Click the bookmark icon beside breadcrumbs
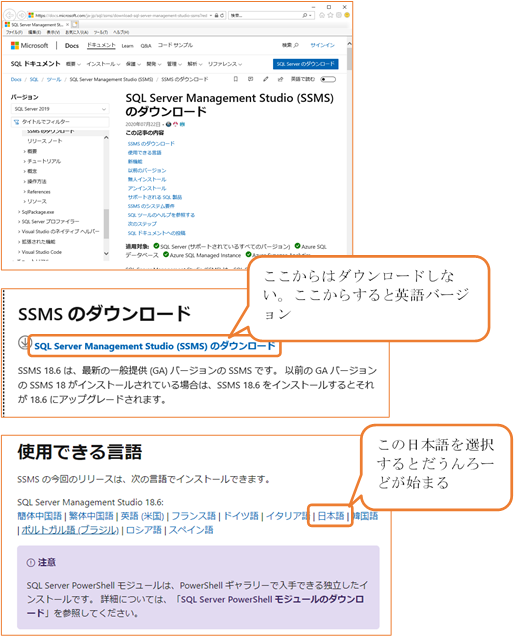The width and height of the screenshot is (516, 639). pyautogui.click(x=236, y=79)
